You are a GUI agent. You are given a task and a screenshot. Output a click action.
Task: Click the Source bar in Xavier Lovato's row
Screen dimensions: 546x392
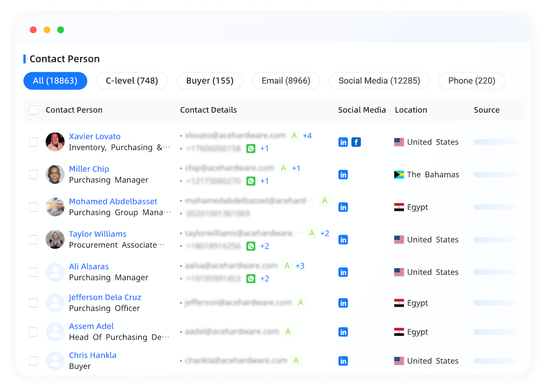(x=494, y=142)
